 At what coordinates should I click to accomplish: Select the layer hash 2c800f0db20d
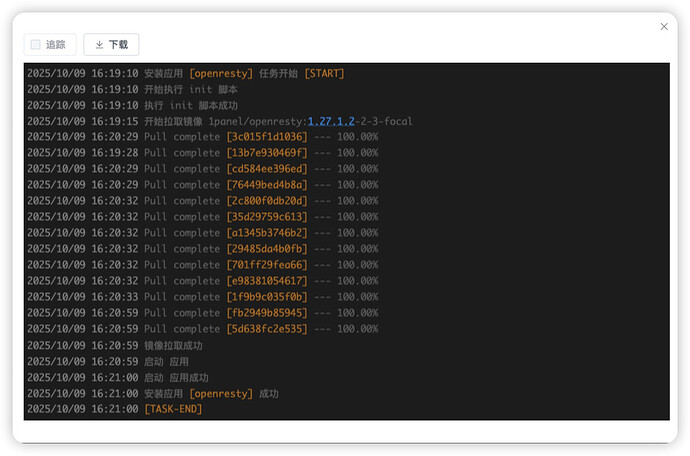[267, 201]
